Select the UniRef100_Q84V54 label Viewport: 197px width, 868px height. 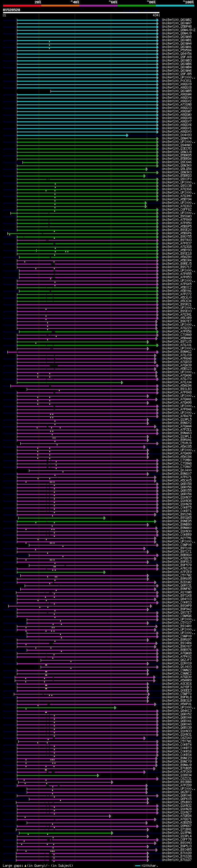tap(177, 54)
